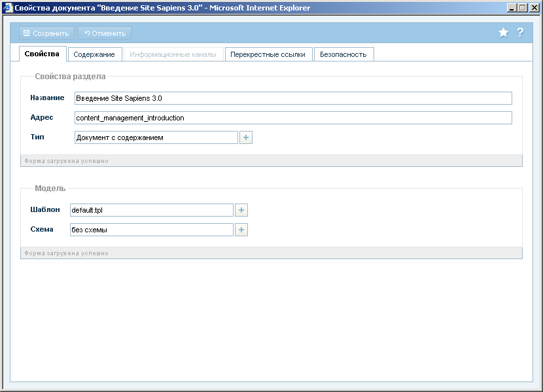Click into the Название input field

(292, 98)
